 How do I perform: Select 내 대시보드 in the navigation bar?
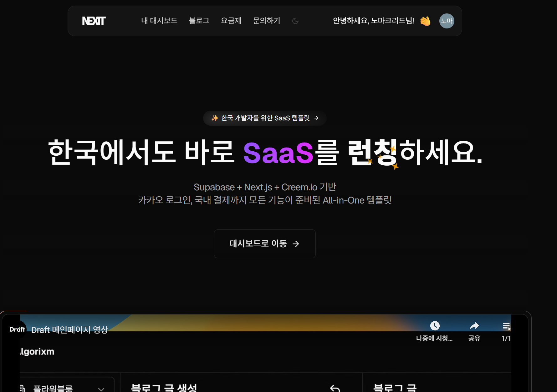(159, 21)
